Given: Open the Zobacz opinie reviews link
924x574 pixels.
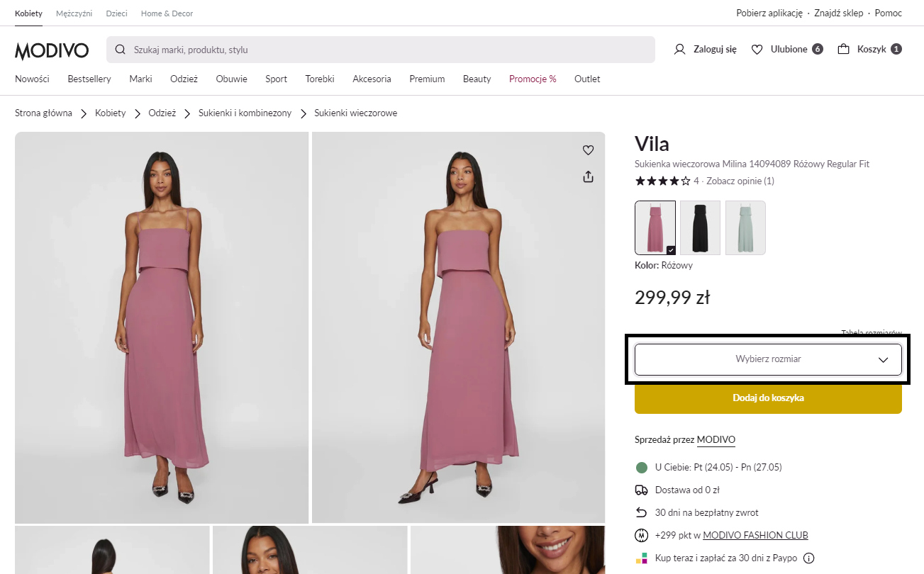Looking at the screenshot, I should click(x=740, y=181).
